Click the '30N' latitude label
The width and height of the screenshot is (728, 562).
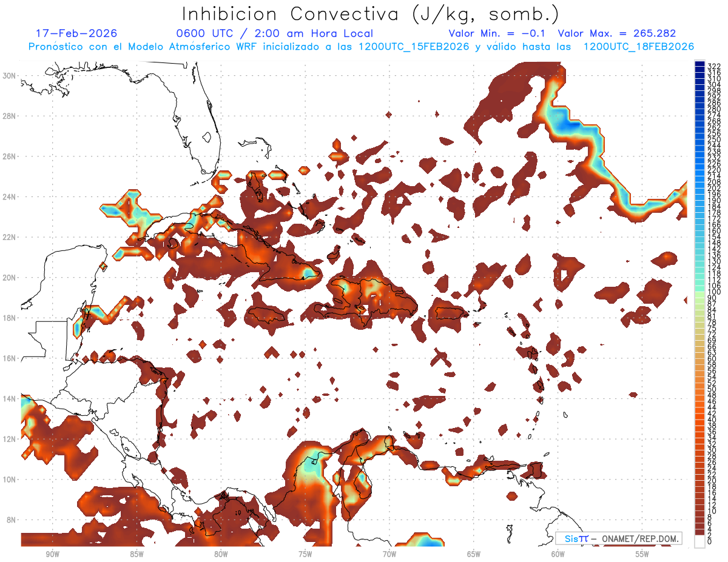tap(10, 76)
